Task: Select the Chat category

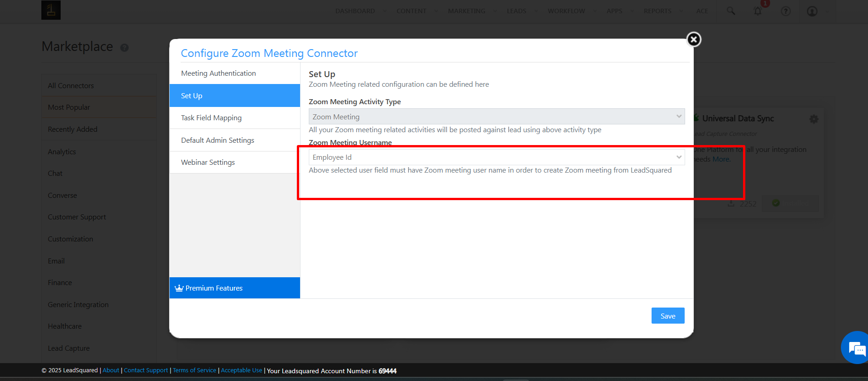Action: [x=99, y=174]
